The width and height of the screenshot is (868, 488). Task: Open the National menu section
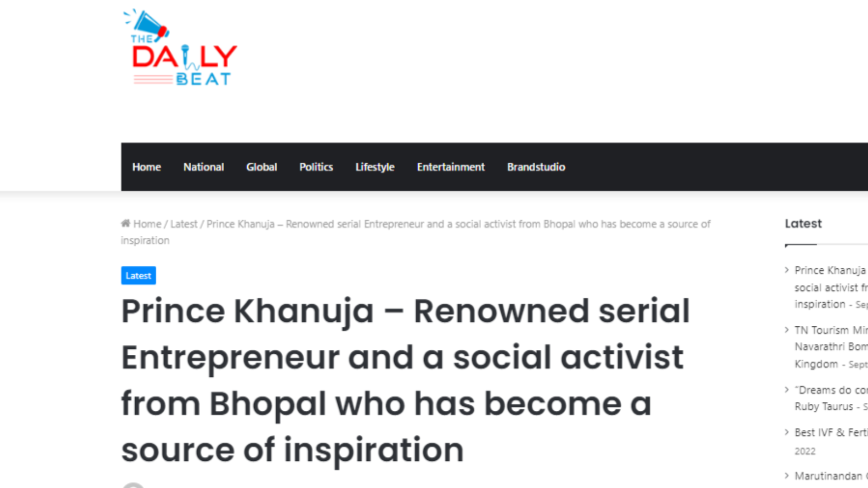pyautogui.click(x=203, y=167)
